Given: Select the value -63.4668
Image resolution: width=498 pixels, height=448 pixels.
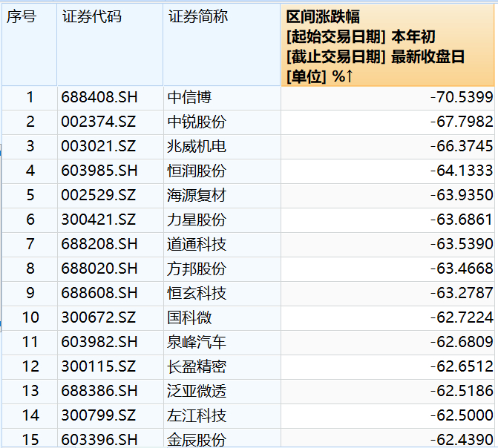Looking at the screenshot, I should pyautogui.click(x=462, y=269).
